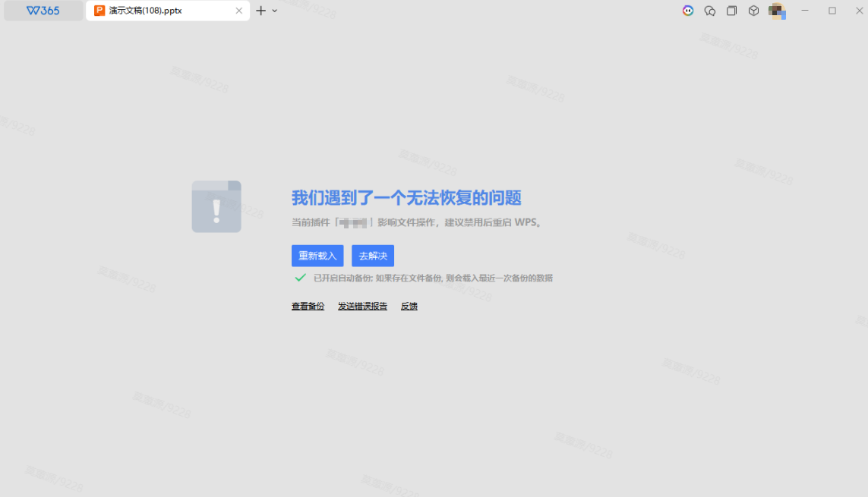Screen dimensions: 868x497
Task: Click the plus icon to create new tab
Action: pyautogui.click(x=260, y=11)
